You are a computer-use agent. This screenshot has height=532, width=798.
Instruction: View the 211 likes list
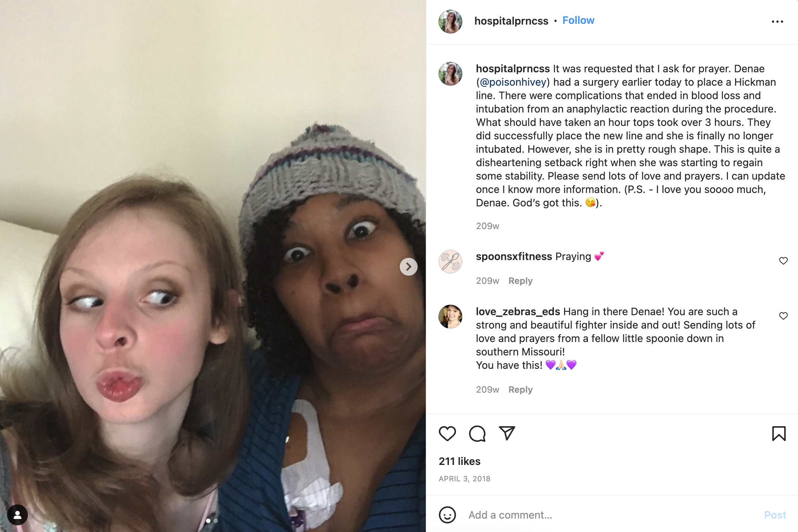460,461
